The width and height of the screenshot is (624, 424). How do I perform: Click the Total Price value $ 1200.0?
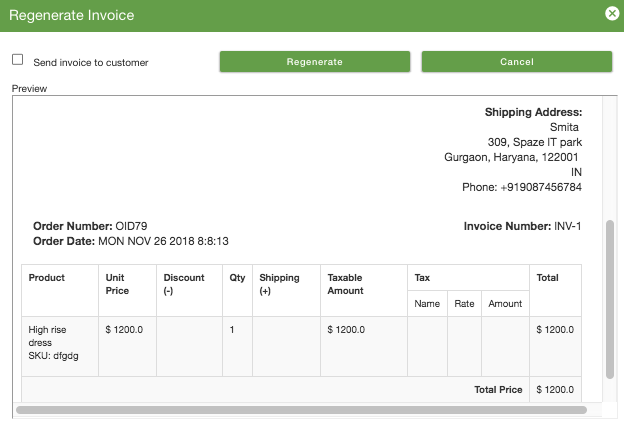point(555,389)
